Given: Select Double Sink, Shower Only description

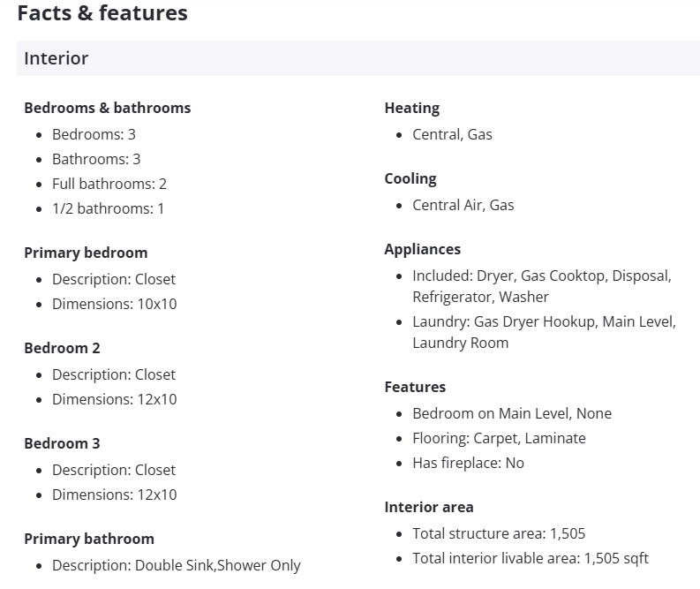Looking at the screenshot, I should pyautogui.click(x=176, y=565).
